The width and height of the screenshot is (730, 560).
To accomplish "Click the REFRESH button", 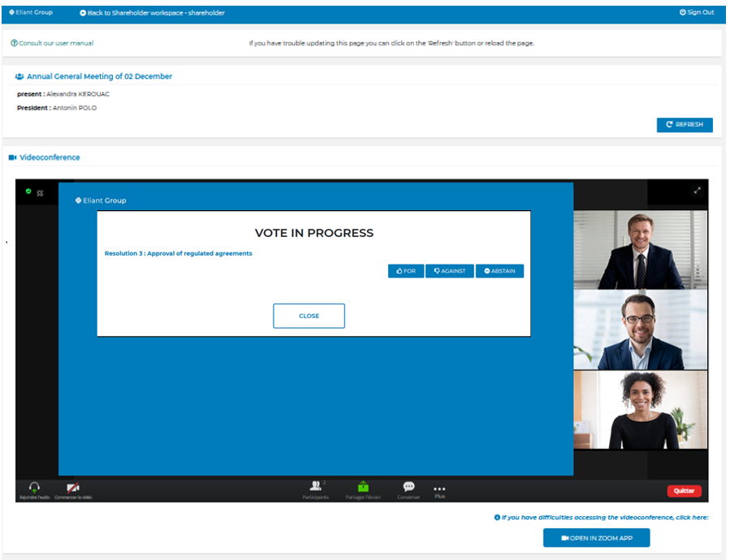I will pyautogui.click(x=685, y=125).
